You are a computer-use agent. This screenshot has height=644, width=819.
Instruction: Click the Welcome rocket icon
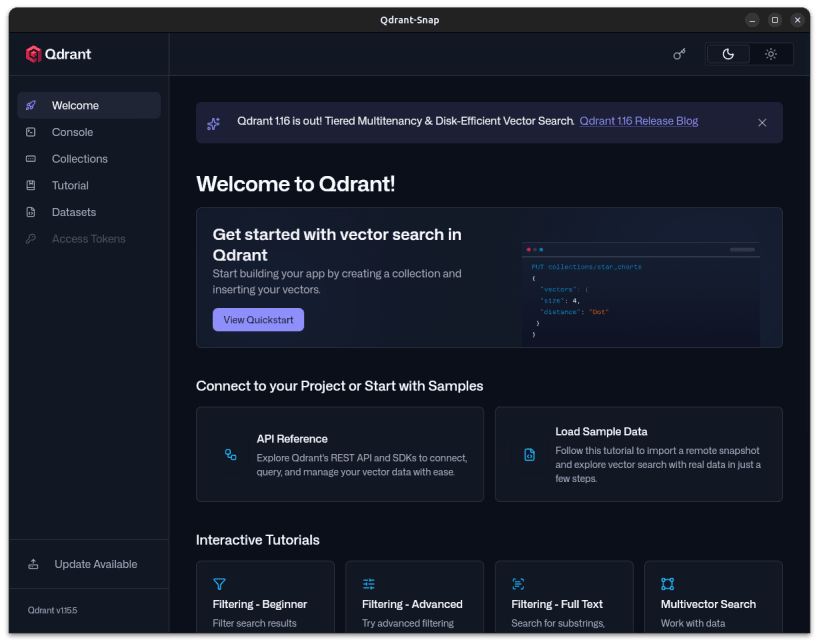pyautogui.click(x=31, y=106)
